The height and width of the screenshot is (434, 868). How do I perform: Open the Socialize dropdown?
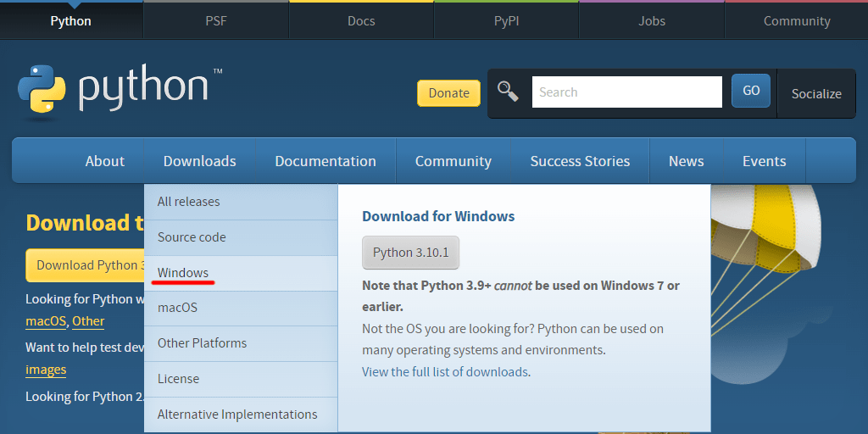click(x=815, y=93)
